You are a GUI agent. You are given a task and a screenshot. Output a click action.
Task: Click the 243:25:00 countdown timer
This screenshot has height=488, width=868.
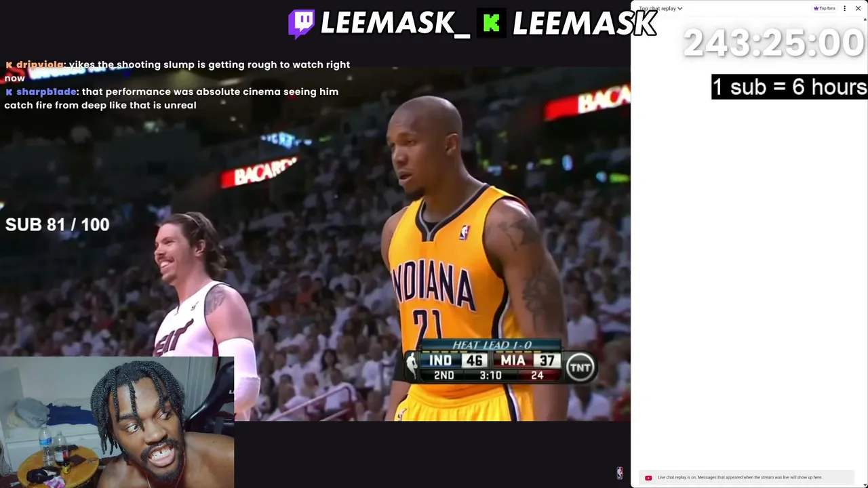[774, 43]
